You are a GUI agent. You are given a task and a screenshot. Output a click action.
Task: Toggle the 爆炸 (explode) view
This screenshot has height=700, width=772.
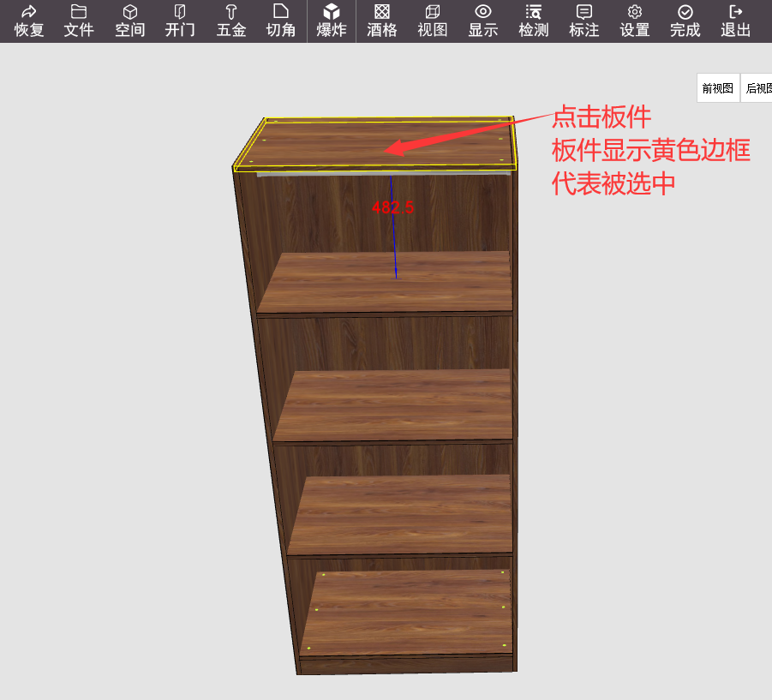coord(332,21)
